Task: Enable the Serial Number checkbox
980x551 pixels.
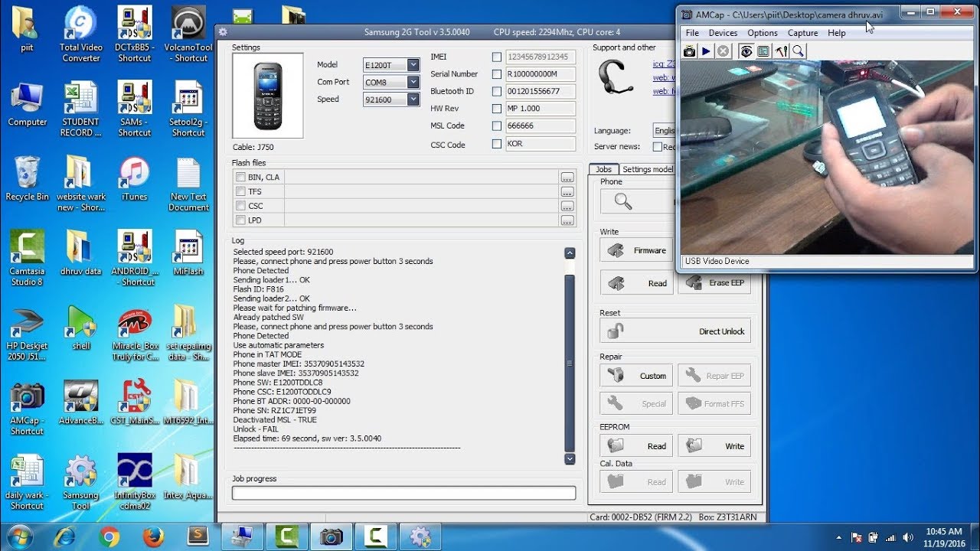Action: coord(497,74)
